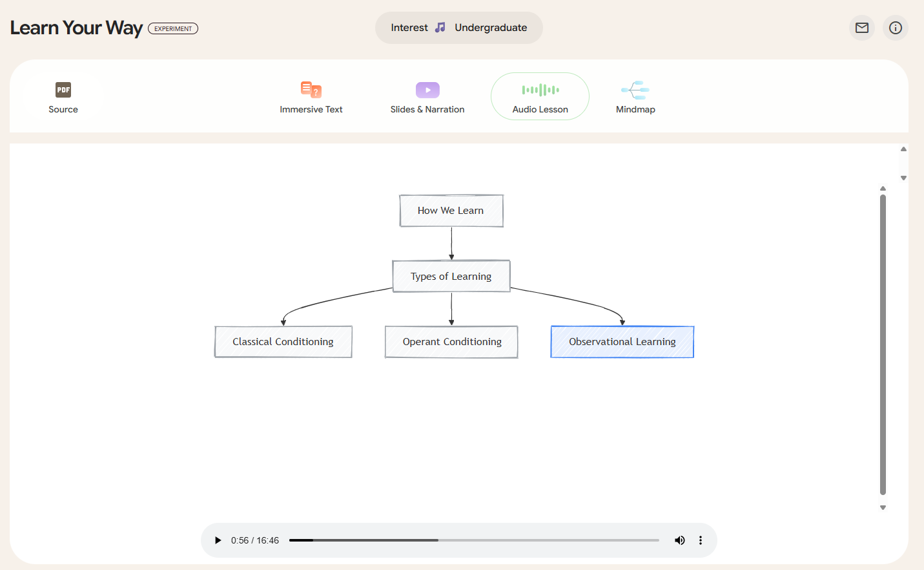The height and width of the screenshot is (570, 924).
Task: Click the Slides & Narration play icon
Action: (x=427, y=90)
